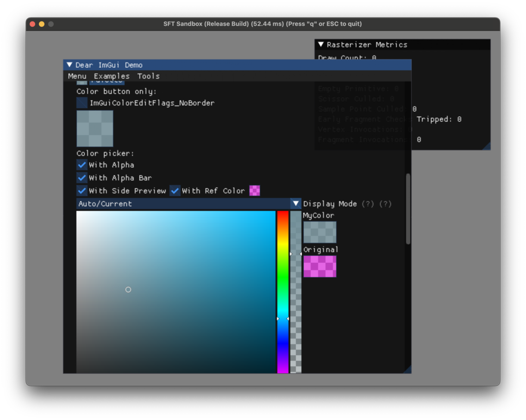526x420 pixels.
Task: Click the magenta reference color swatch
Action: pyautogui.click(x=255, y=191)
